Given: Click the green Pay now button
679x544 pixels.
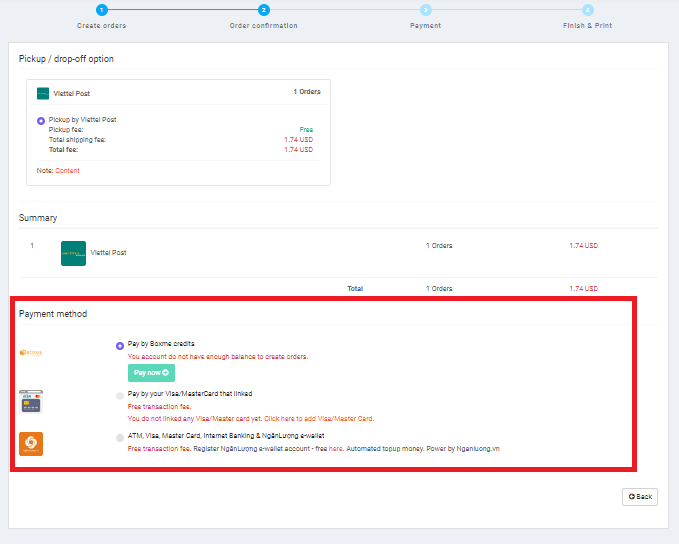Looking at the screenshot, I should point(151,373).
